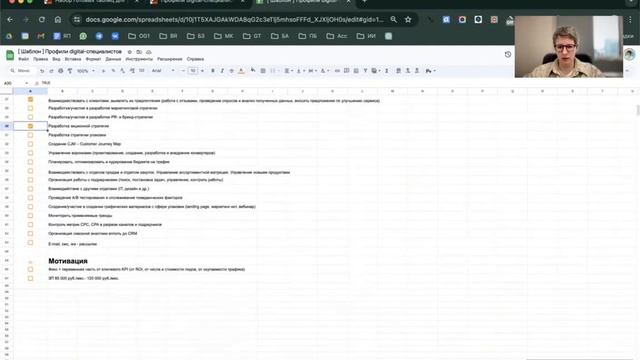Tick the checkbox beside the landing page row
This screenshot has height=360, width=640.
[x=30, y=207]
